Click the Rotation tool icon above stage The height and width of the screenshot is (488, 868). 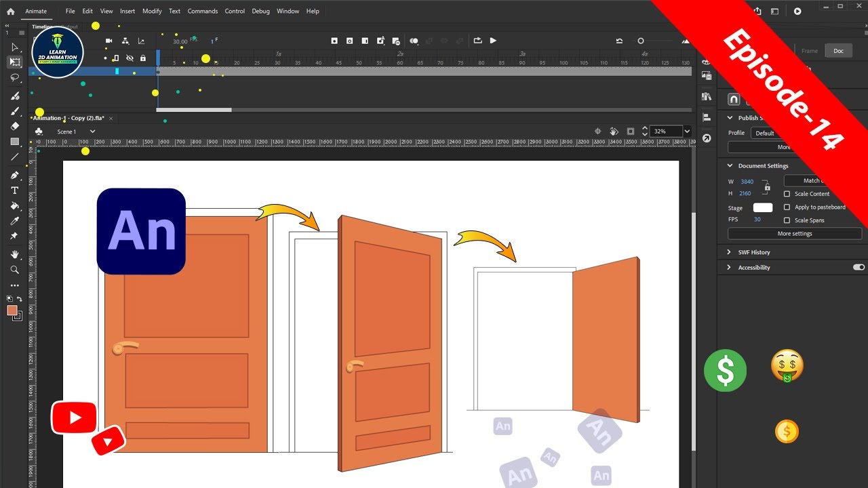click(614, 131)
